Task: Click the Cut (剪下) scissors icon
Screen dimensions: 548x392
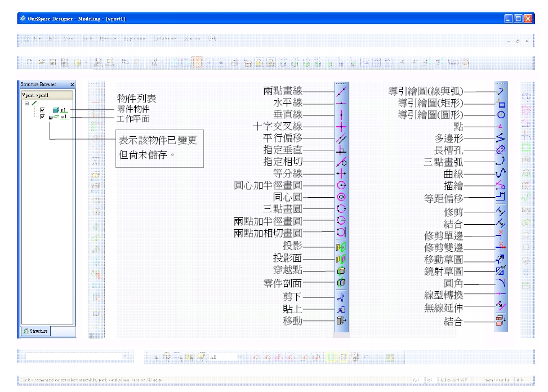Action: point(341,298)
